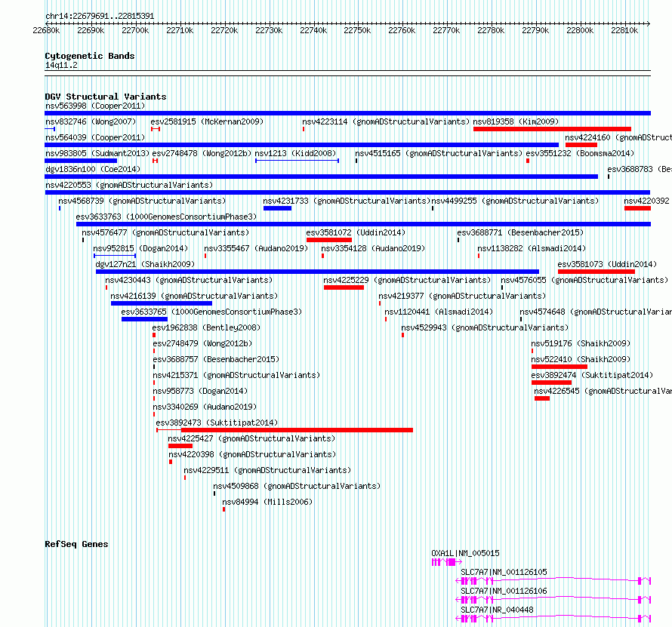This screenshot has height=627, width=672.
Task: Click esv2748479 (Wong2012b) label
Action: click(202, 343)
